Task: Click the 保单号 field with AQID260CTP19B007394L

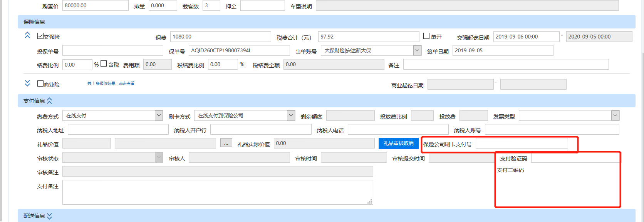Action: 239,50
